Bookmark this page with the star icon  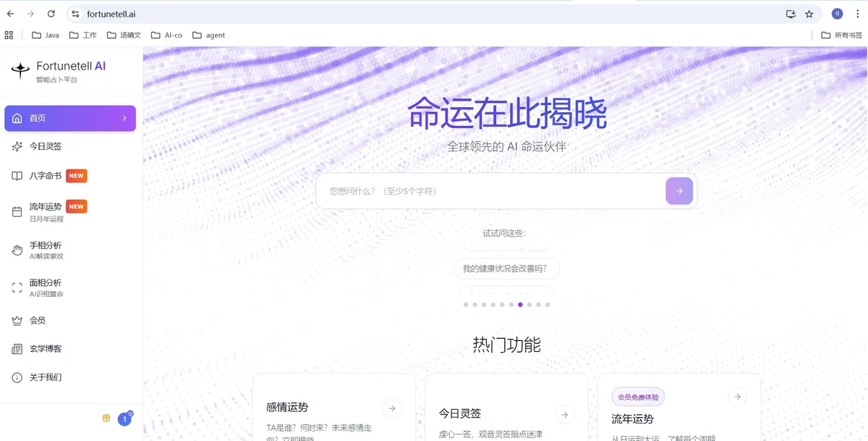pyautogui.click(x=809, y=14)
